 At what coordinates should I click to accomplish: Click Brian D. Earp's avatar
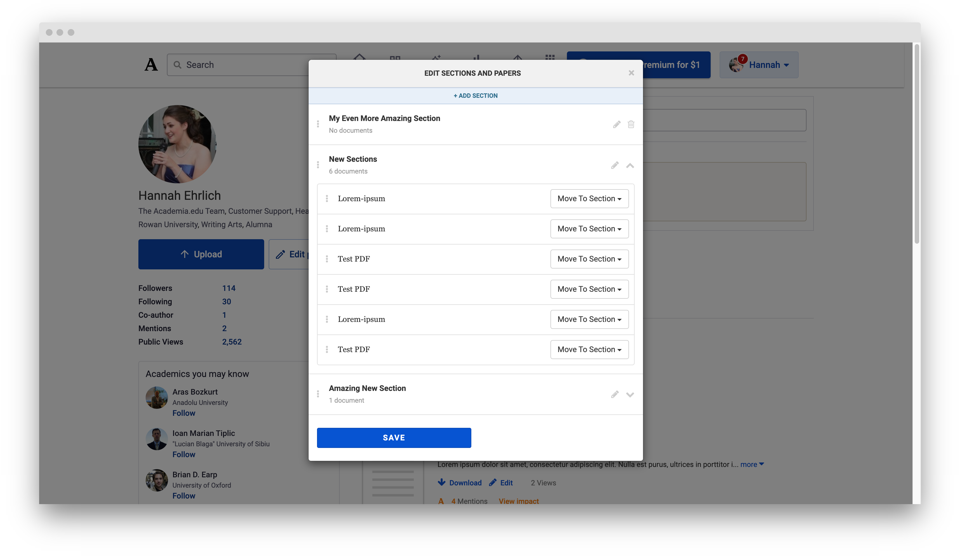tap(157, 480)
